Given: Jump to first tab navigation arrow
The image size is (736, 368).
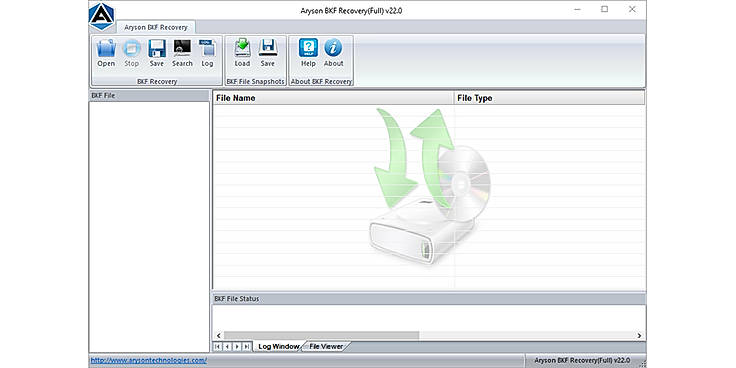Looking at the screenshot, I should coord(217,346).
